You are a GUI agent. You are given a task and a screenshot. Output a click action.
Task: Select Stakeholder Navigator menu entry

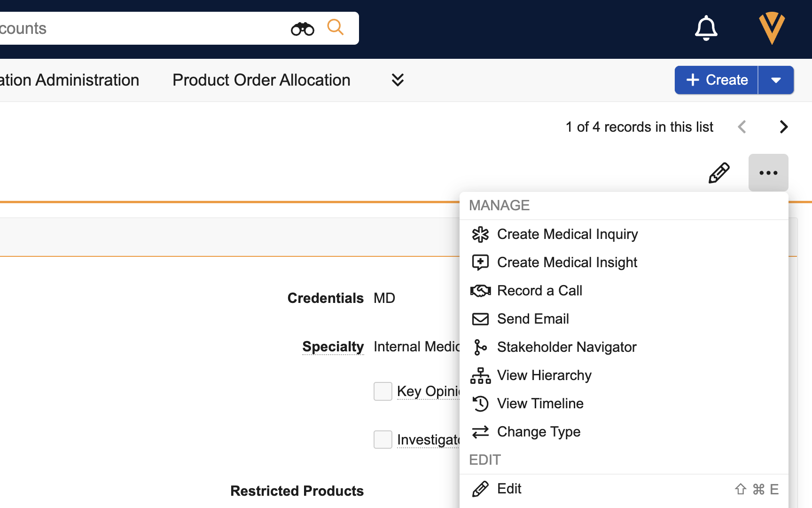coord(567,347)
